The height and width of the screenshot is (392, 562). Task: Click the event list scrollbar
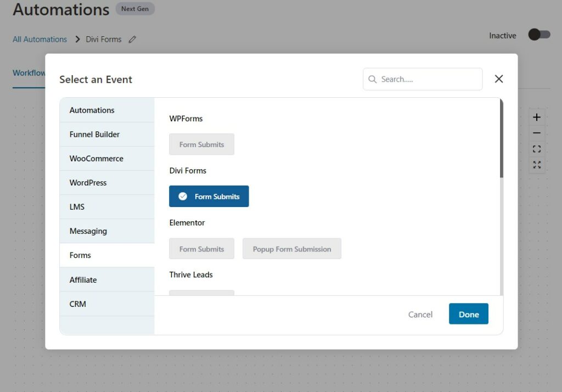pyautogui.click(x=502, y=138)
